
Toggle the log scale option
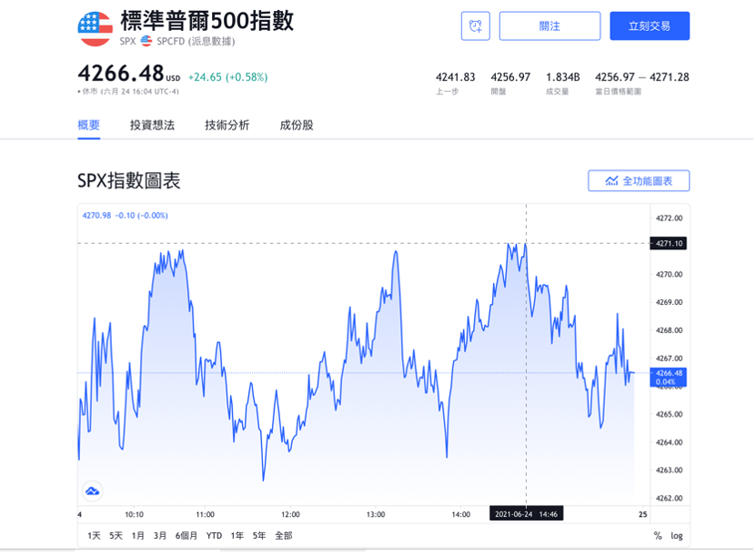point(678,537)
